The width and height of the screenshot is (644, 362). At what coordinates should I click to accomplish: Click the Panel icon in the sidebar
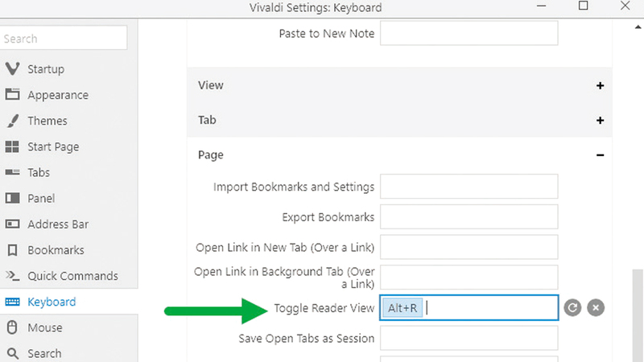click(x=12, y=198)
